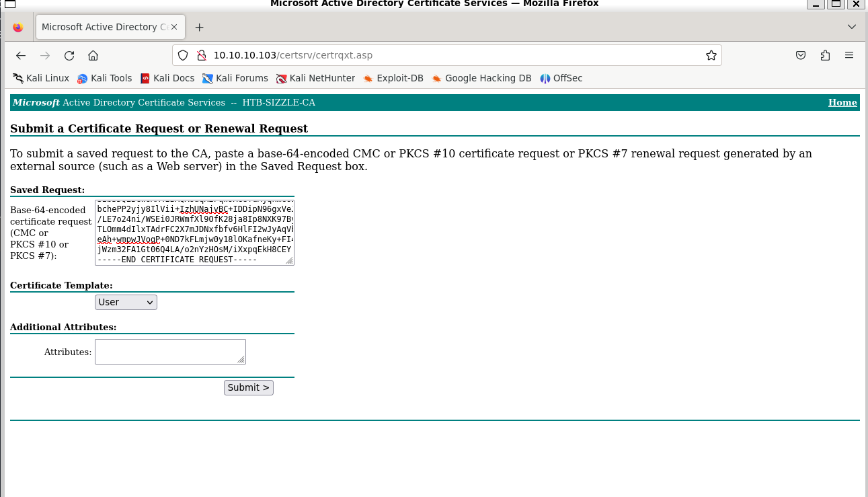Click the tracking protection shield icon

tap(184, 55)
